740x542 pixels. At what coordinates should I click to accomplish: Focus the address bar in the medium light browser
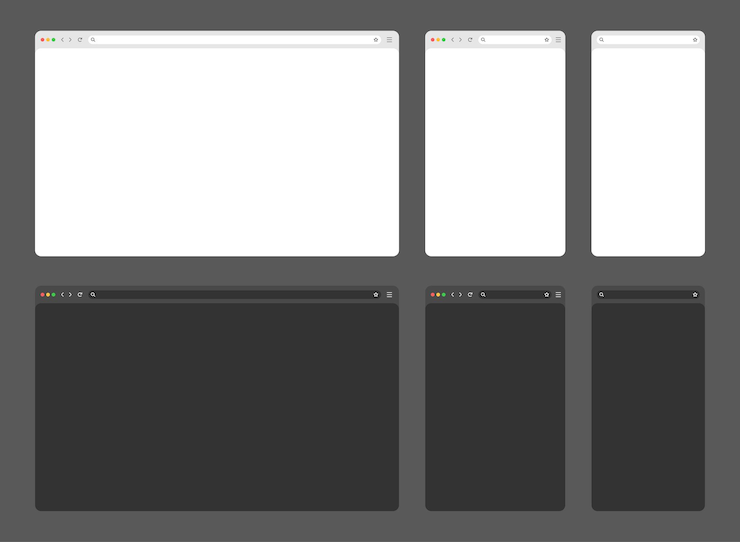point(515,40)
